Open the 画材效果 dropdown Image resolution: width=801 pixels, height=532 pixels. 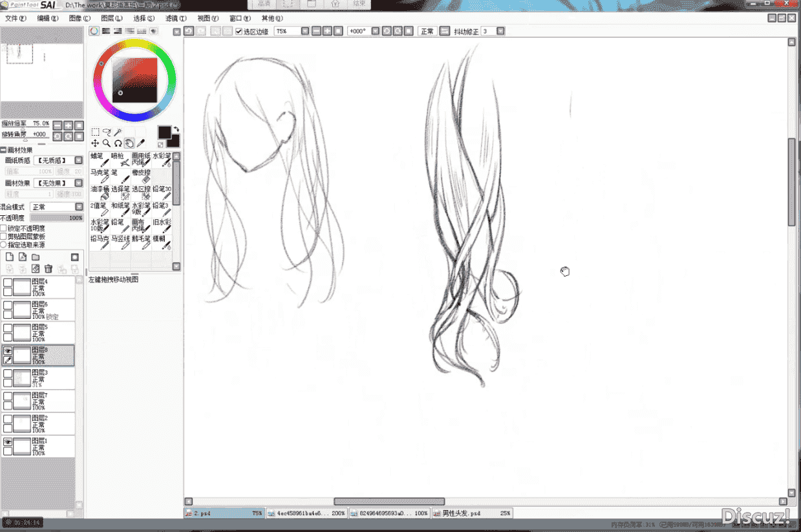tap(79, 184)
